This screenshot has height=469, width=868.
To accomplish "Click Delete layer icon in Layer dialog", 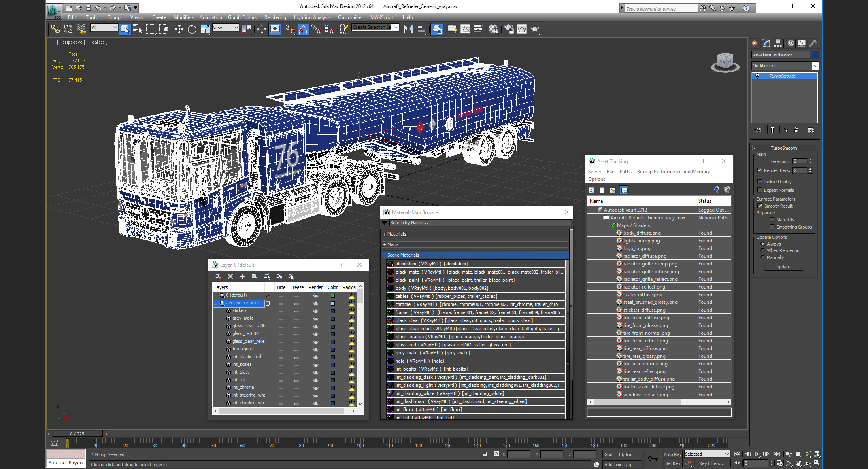I will click(230, 276).
